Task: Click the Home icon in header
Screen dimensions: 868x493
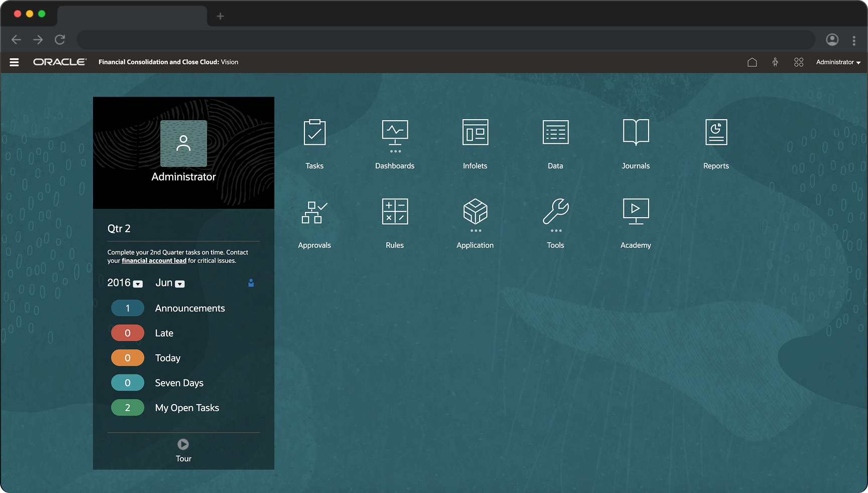Action: [x=752, y=62]
